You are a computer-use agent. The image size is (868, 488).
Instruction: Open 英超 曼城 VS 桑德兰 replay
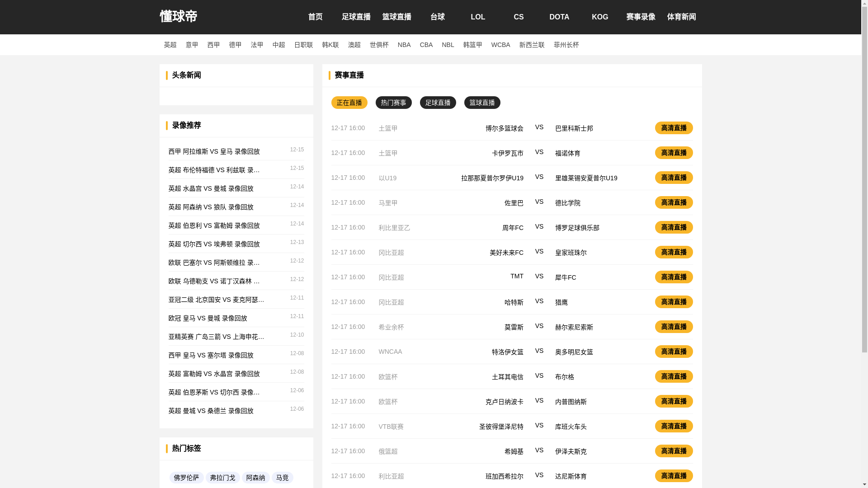point(211,411)
